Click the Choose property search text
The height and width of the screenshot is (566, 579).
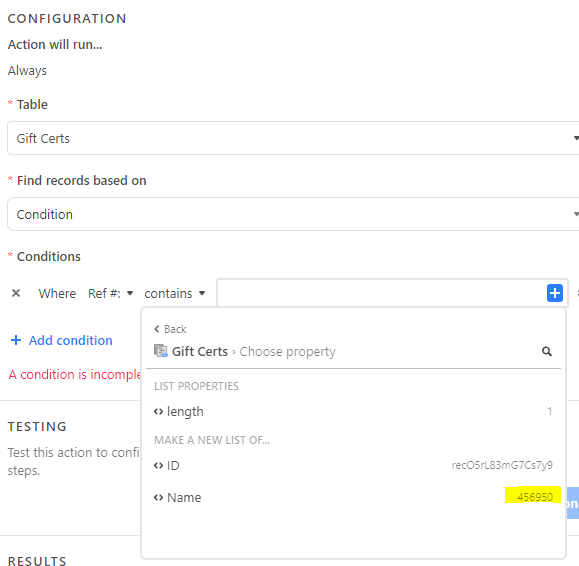coord(287,351)
